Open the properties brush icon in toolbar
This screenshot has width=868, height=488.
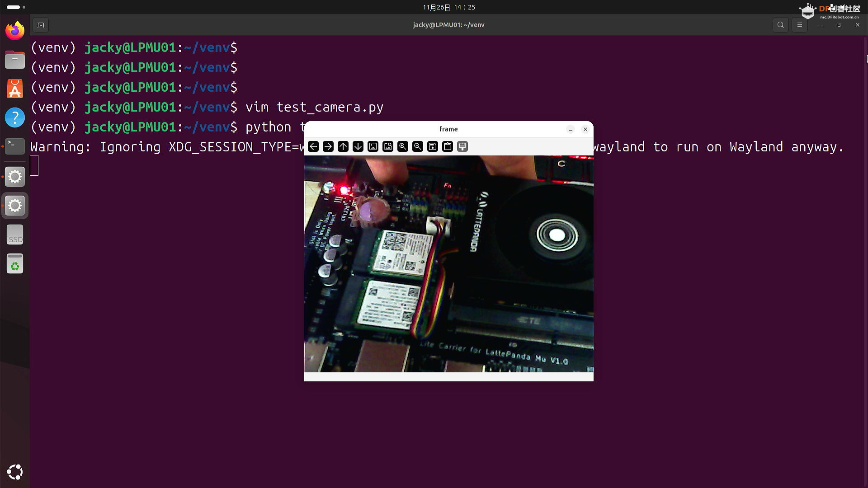click(462, 146)
